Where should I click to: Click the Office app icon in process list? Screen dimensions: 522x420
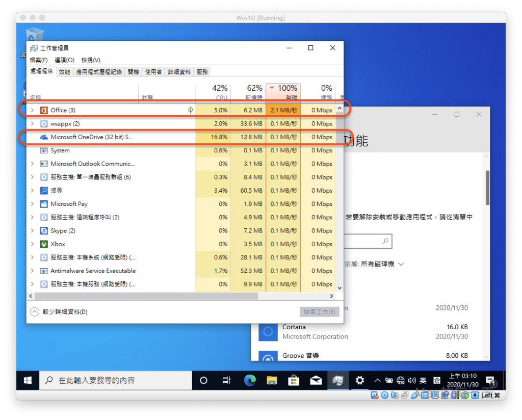tap(44, 110)
